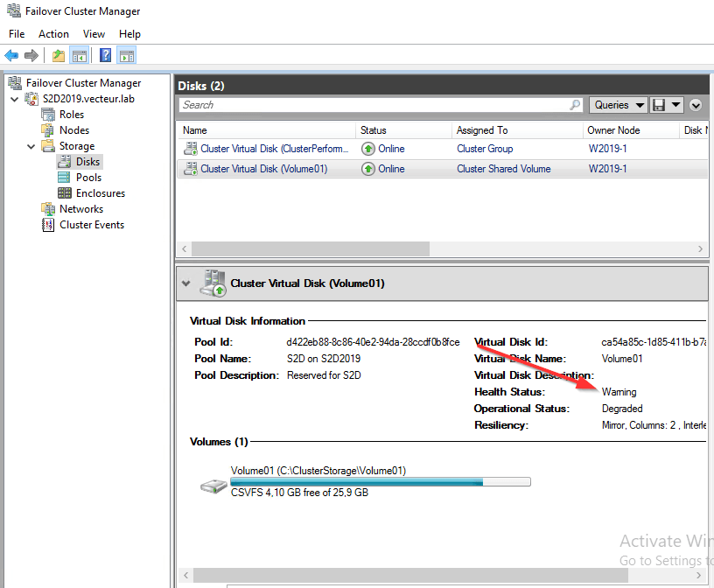Viewport: 714px width, 588px height.
Task: Select Enclosures in the tree
Action: pos(100,193)
